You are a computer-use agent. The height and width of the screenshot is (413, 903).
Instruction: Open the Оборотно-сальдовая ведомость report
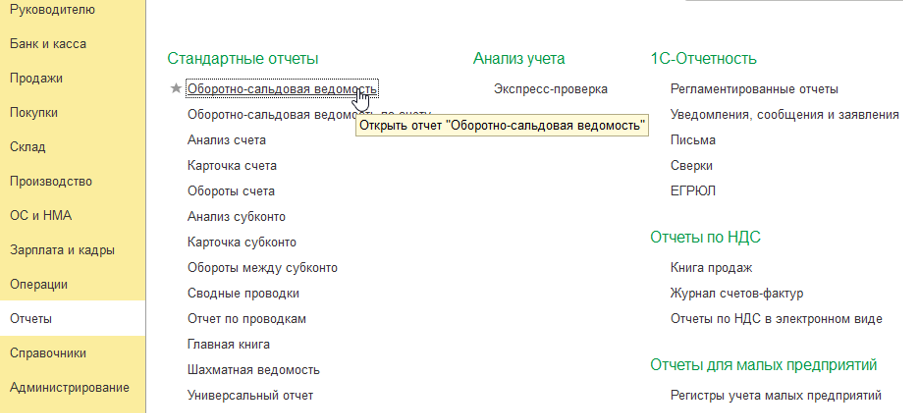tap(281, 89)
